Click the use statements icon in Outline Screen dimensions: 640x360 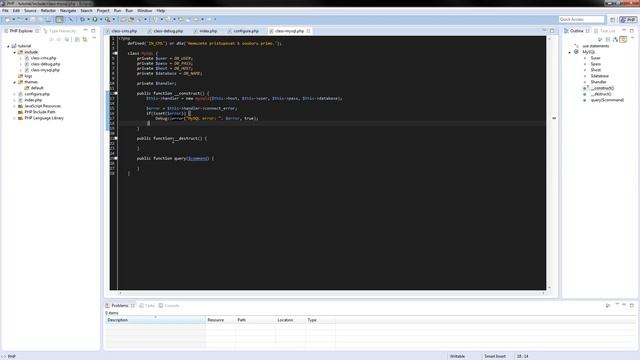coord(576,46)
